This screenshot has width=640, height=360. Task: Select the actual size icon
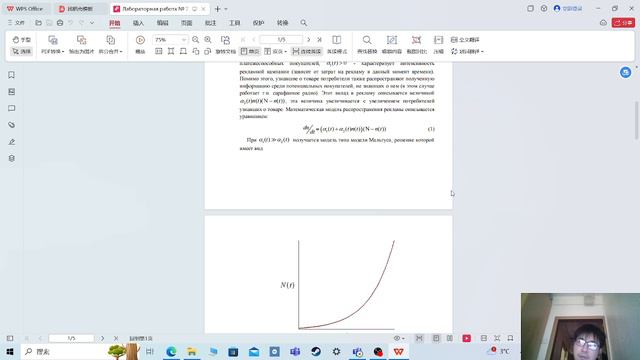coord(159,51)
